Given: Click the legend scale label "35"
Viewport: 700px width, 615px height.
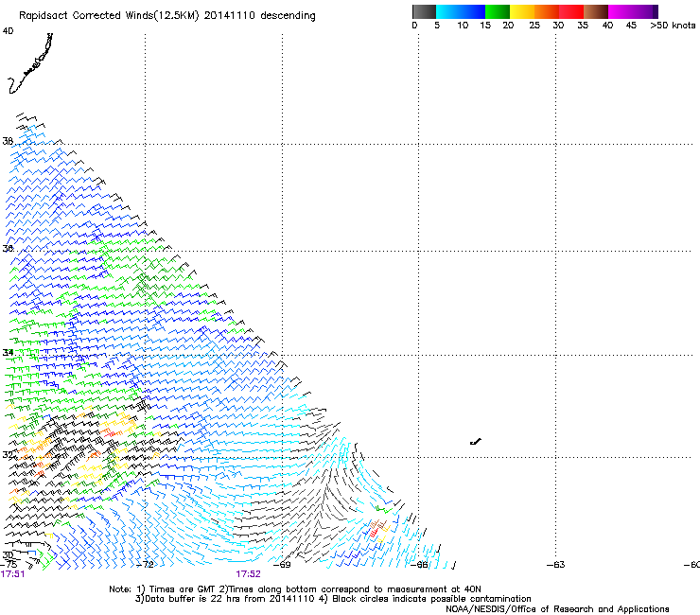Looking at the screenshot, I should point(583,26).
